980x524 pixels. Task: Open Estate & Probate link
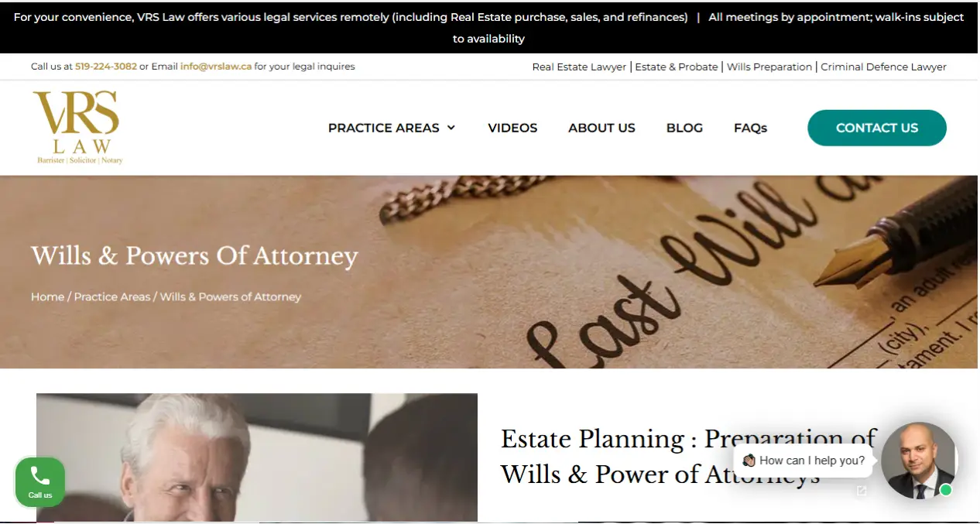(677, 67)
